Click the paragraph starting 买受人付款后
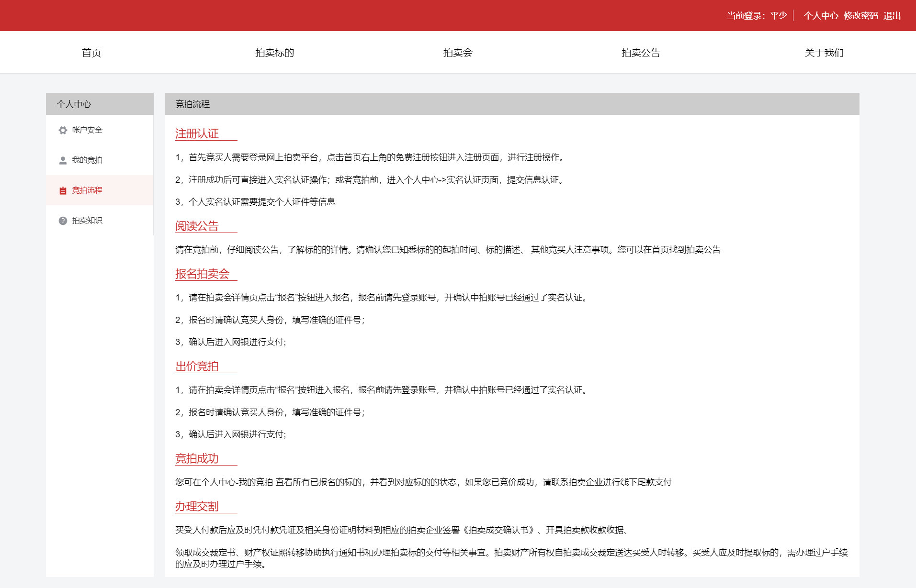Viewport: 916px width, 588px height. tap(403, 530)
